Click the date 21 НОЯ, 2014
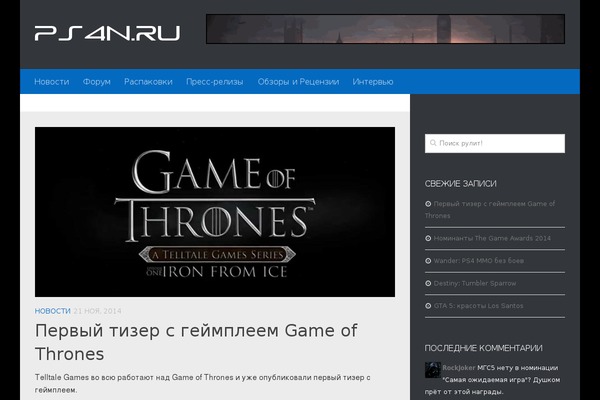 (98, 311)
